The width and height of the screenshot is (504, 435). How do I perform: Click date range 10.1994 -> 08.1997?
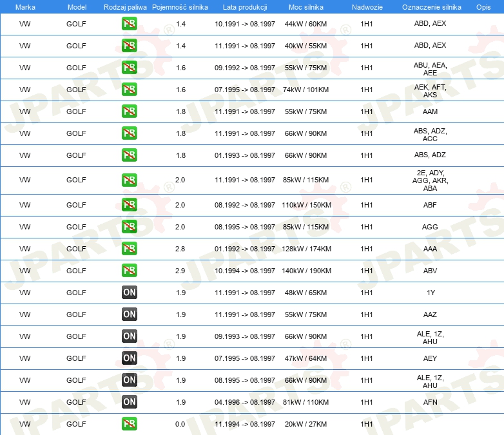[245, 271]
